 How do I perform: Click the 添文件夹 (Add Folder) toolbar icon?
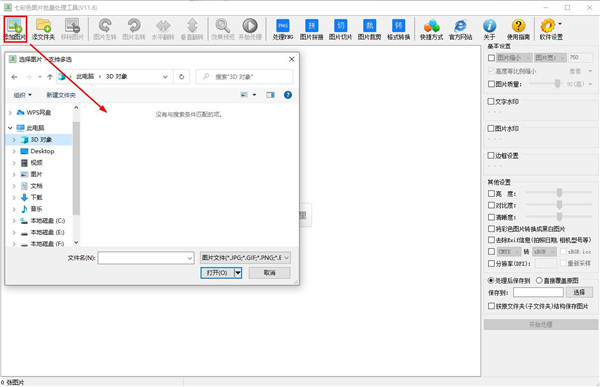[x=43, y=29]
